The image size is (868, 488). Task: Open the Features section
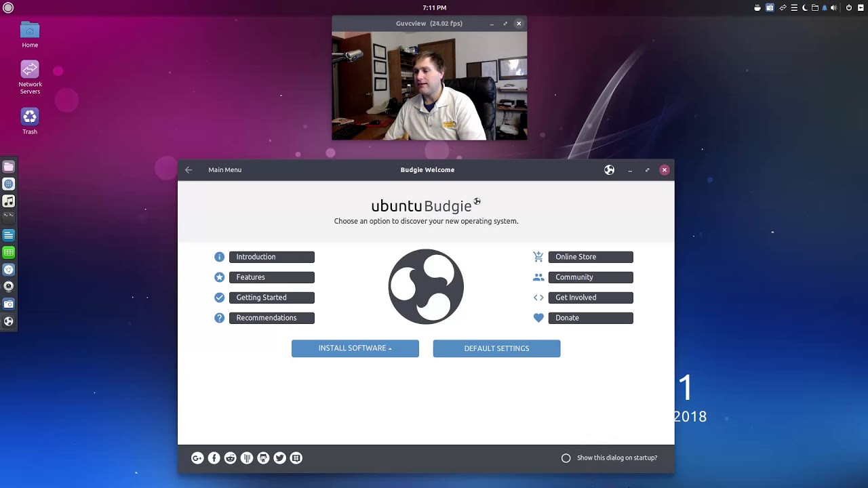(272, 277)
